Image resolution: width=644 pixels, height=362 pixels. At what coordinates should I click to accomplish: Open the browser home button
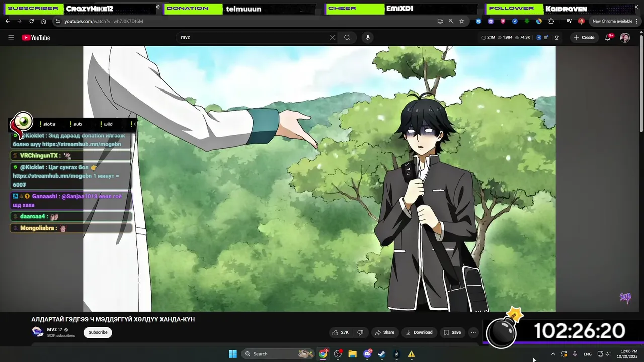[43, 21]
